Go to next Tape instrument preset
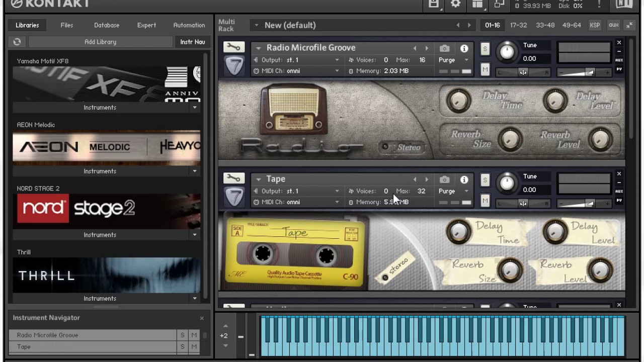The width and height of the screenshot is (644, 362). coord(427,179)
